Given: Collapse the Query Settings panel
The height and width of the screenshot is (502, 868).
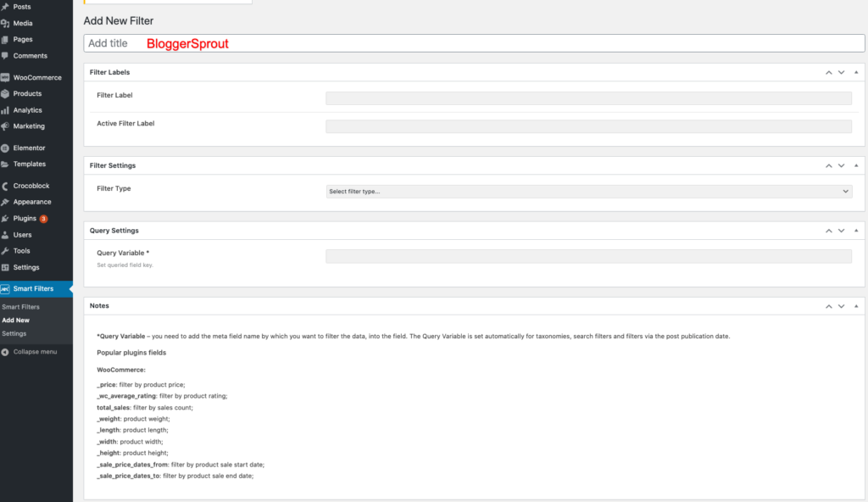Looking at the screenshot, I should coord(856,231).
